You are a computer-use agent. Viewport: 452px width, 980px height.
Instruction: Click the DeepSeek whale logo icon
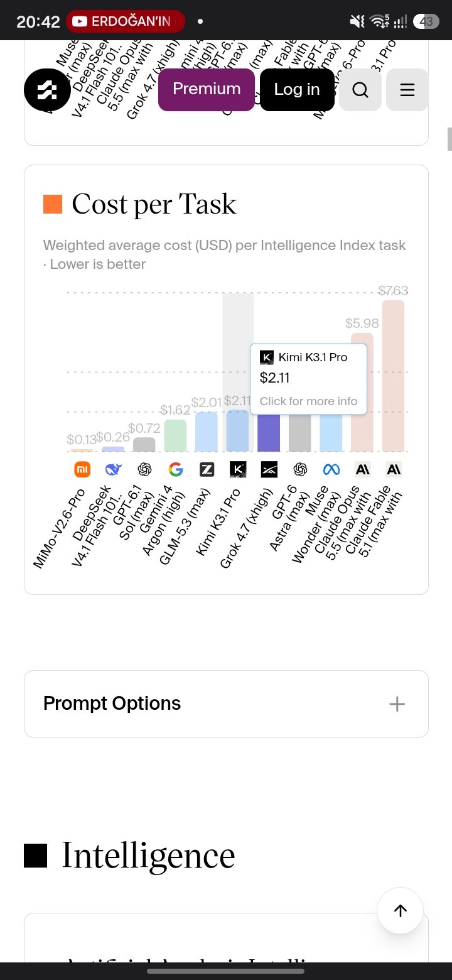tap(113, 469)
